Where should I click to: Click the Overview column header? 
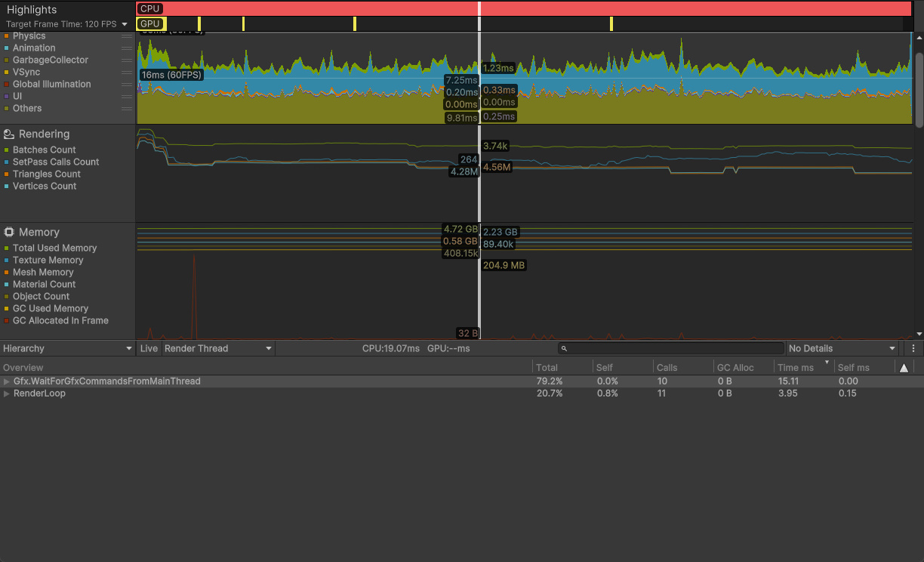pos(266,368)
